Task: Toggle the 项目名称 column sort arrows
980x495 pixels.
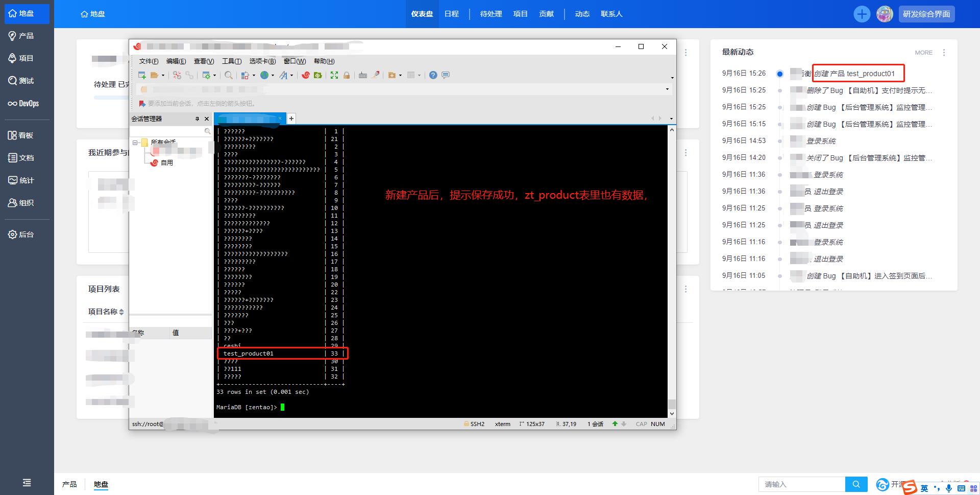Action: point(121,312)
